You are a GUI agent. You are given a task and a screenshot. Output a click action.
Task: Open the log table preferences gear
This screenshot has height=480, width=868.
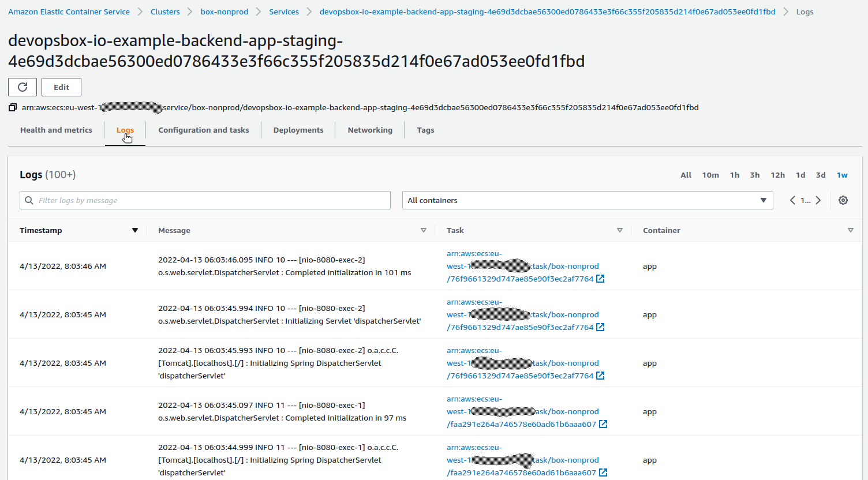click(843, 200)
